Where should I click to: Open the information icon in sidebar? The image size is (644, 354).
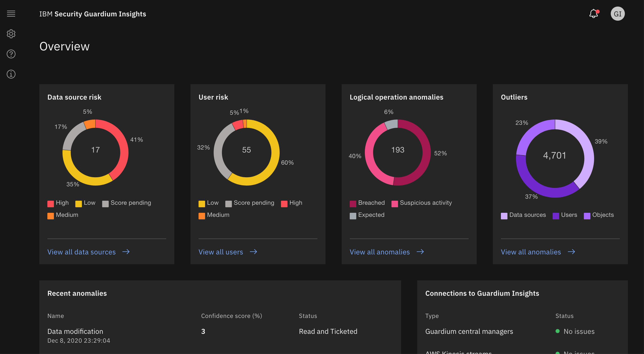click(11, 74)
